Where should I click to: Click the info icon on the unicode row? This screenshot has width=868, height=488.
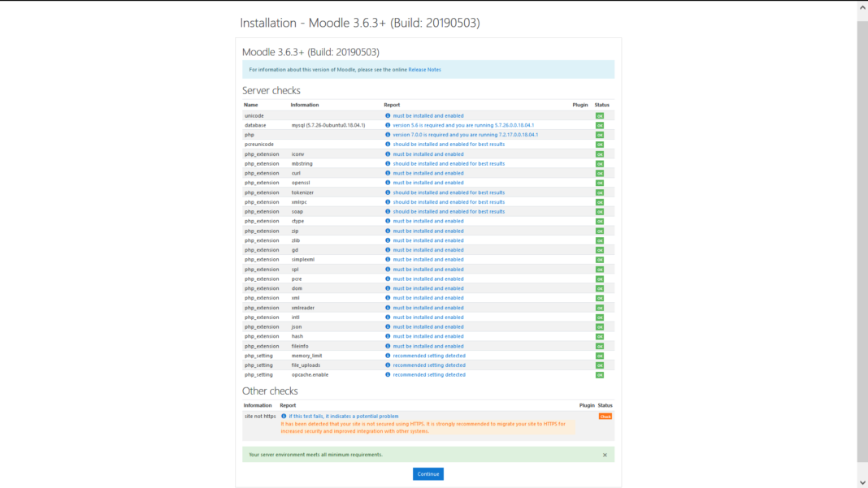coord(387,115)
